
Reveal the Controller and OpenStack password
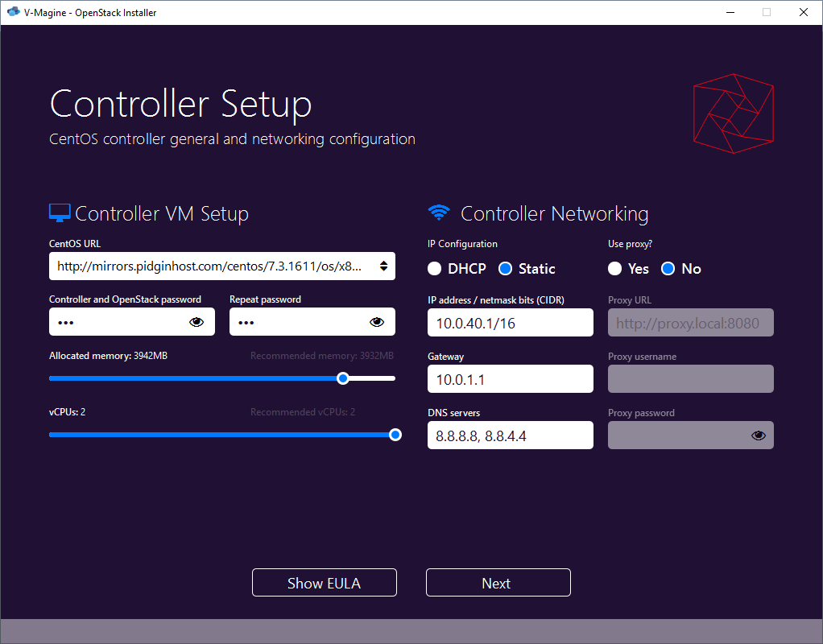[196, 321]
